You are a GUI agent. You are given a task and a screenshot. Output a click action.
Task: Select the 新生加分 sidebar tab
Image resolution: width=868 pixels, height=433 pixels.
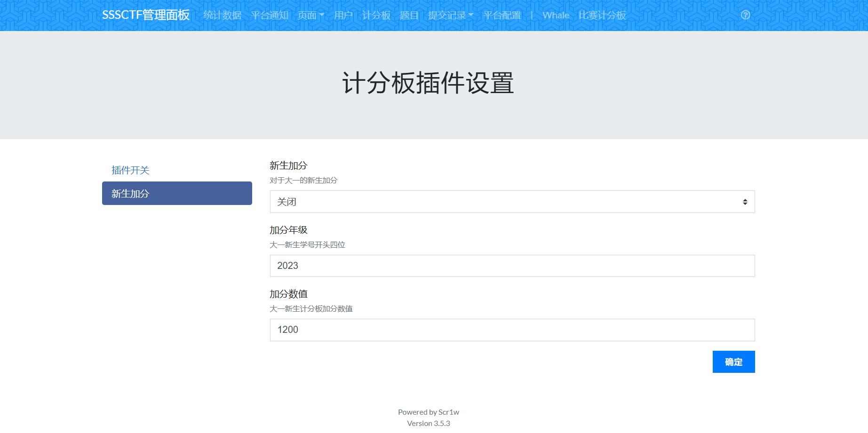pyautogui.click(x=177, y=193)
